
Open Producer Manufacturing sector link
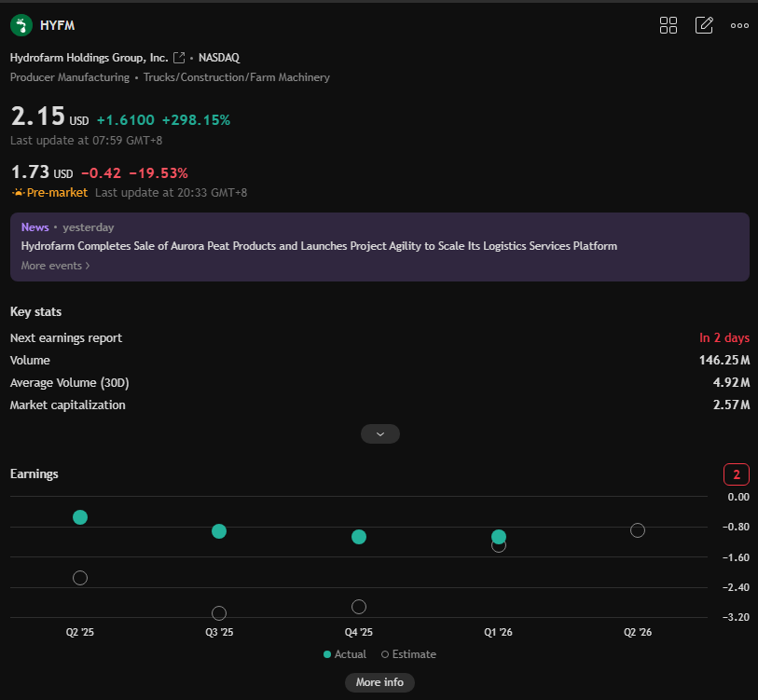70,77
